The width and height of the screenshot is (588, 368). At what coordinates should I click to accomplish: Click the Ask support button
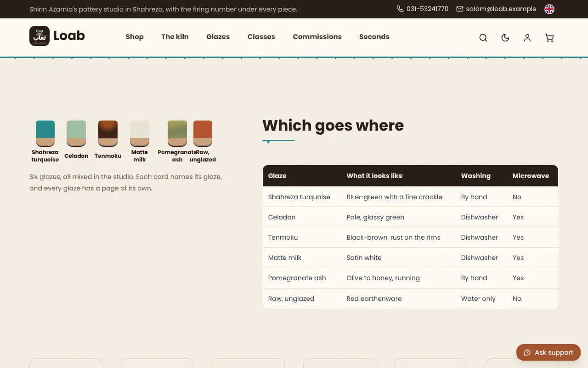click(x=548, y=352)
